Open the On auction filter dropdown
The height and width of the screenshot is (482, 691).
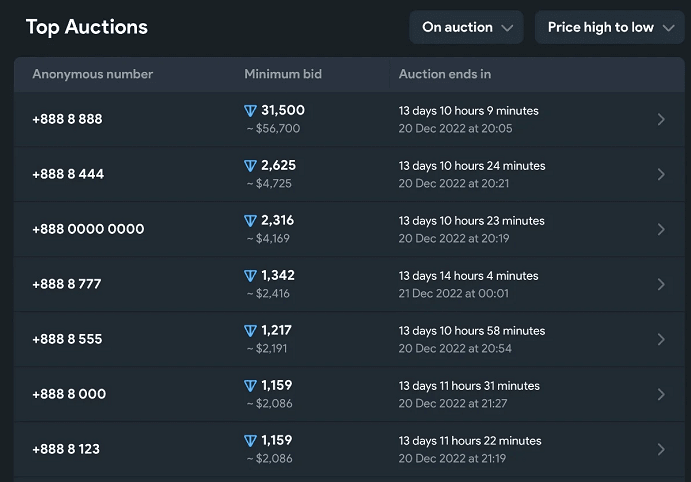(466, 27)
